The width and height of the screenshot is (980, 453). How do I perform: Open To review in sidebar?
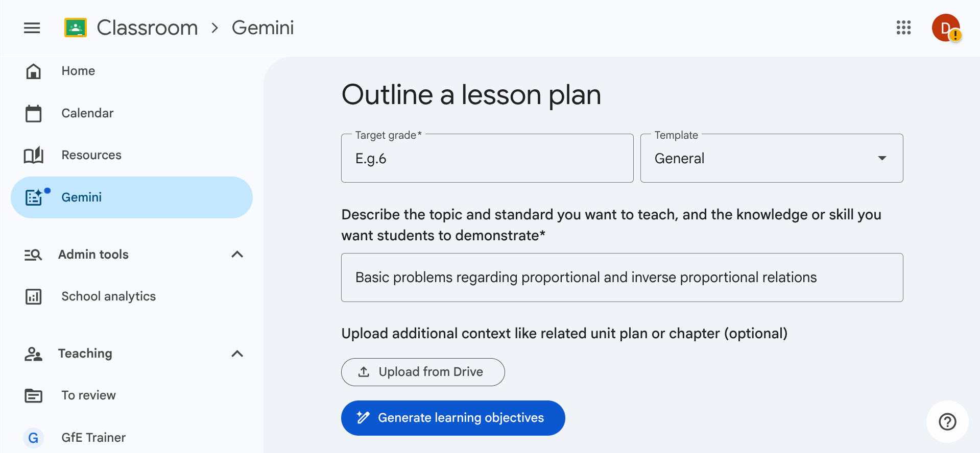(89, 395)
